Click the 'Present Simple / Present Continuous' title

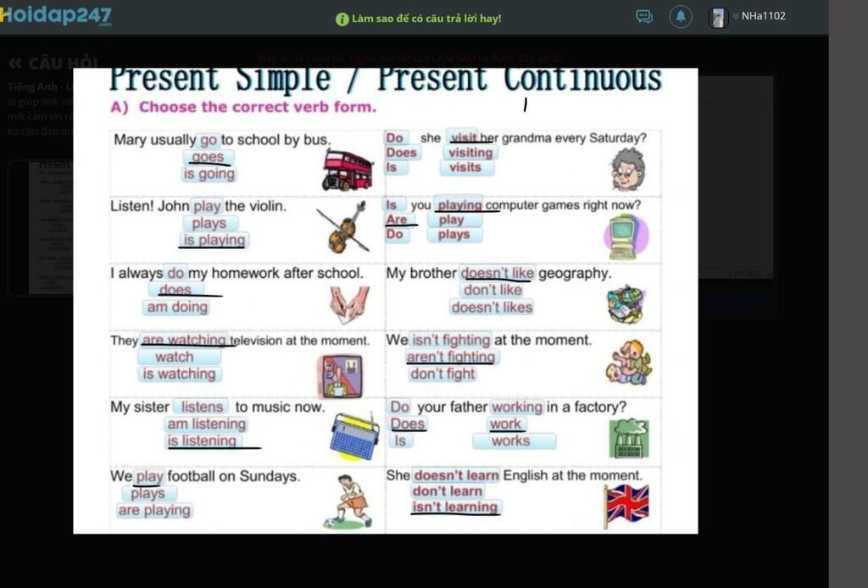click(386, 79)
